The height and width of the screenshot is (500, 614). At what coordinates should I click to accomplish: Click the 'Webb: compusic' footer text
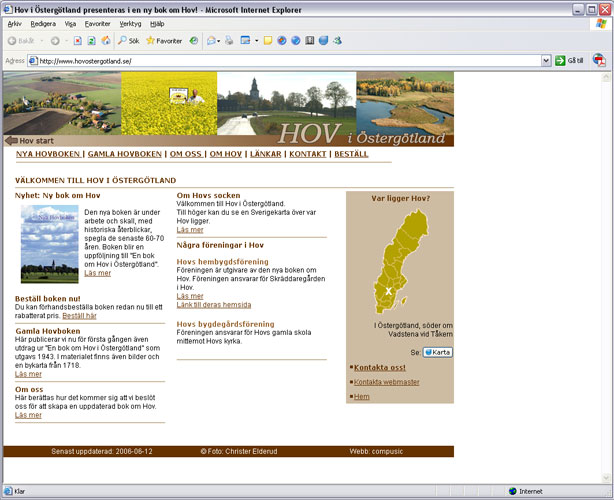(376, 451)
